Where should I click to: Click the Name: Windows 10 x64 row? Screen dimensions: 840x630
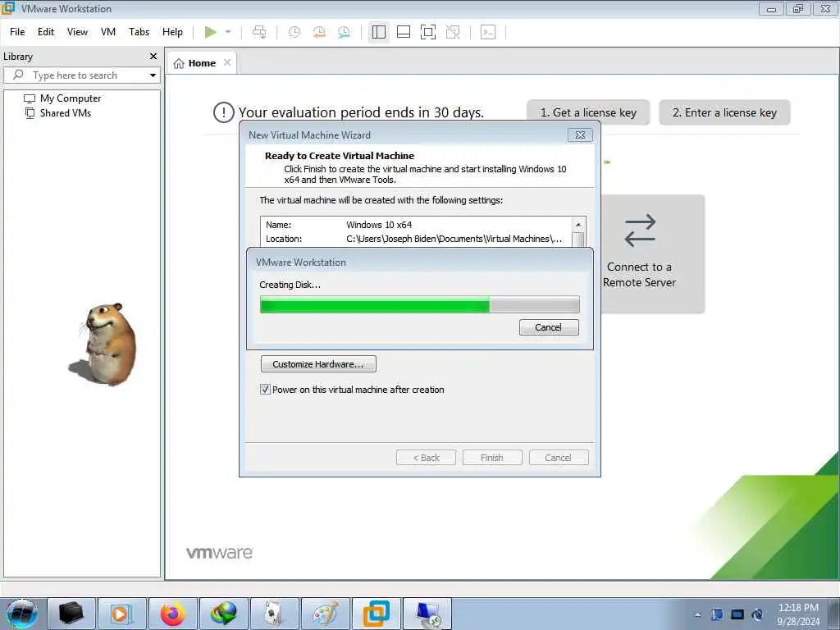[415, 225]
